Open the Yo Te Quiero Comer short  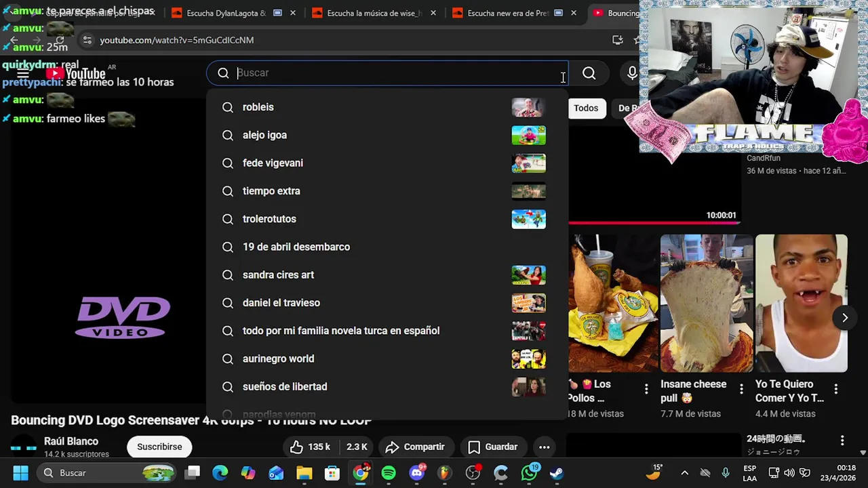pos(802,304)
